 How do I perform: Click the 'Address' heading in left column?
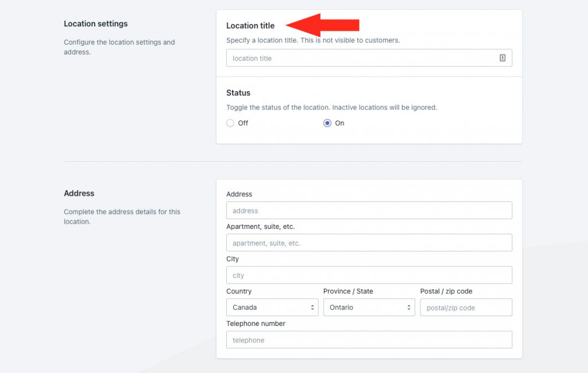pos(79,193)
